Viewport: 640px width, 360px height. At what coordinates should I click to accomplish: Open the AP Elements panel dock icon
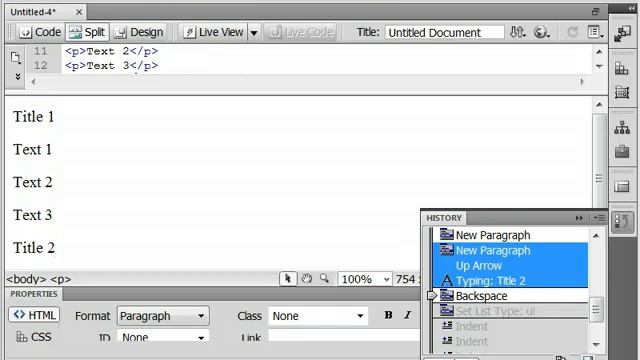(x=622, y=92)
